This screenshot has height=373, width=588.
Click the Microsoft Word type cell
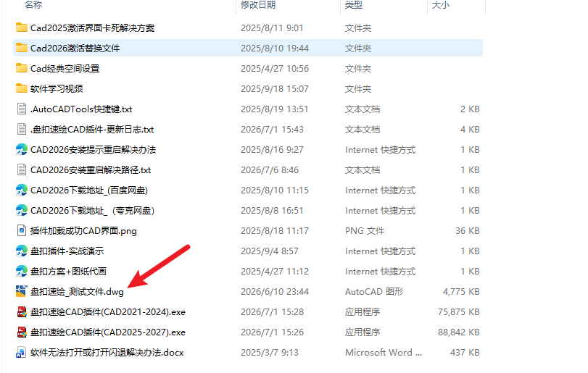click(x=384, y=353)
